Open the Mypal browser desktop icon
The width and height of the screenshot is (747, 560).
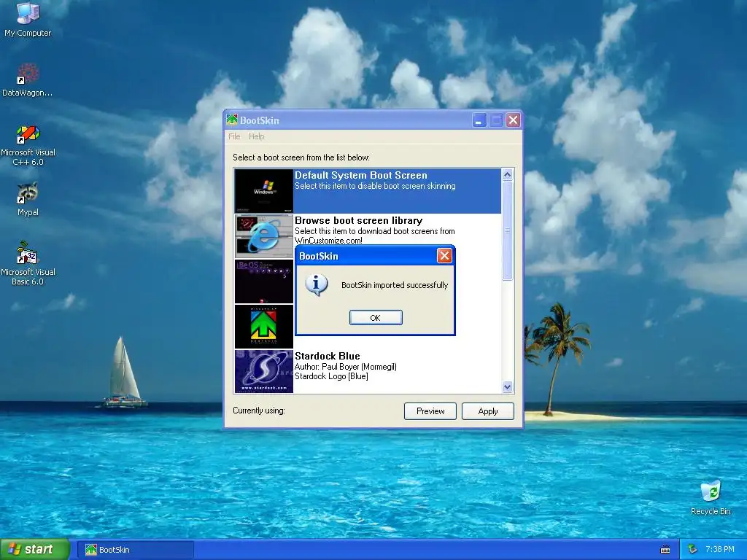pos(28,200)
